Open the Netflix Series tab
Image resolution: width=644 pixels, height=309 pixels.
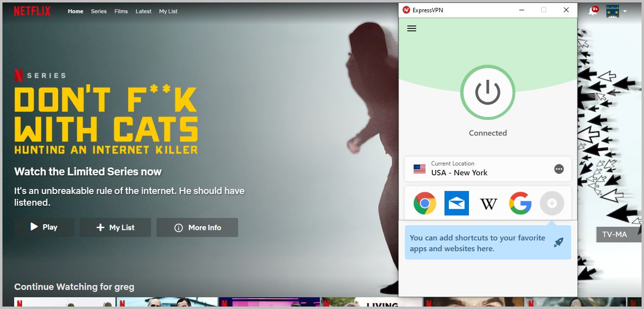tap(99, 11)
